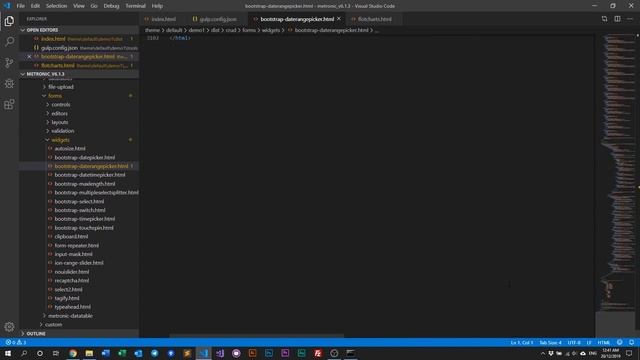The width and height of the screenshot is (640, 360).
Task: Click the Windows taskbar search icon
Action: tap(24, 353)
